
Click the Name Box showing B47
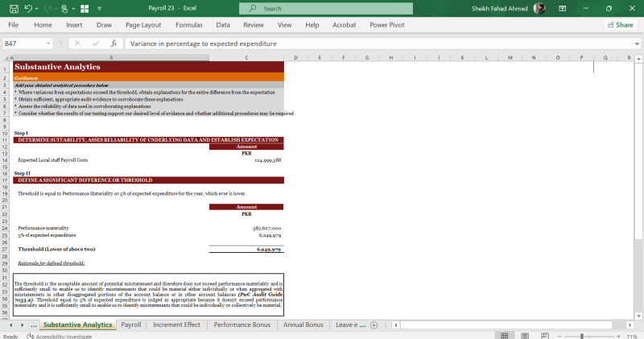pyautogui.click(x=24, y=43)
